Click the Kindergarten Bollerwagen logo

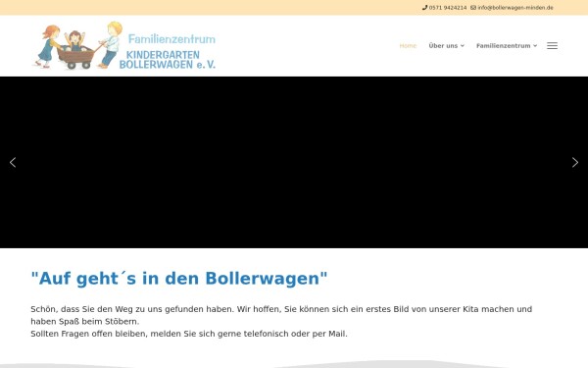point(123,45)
